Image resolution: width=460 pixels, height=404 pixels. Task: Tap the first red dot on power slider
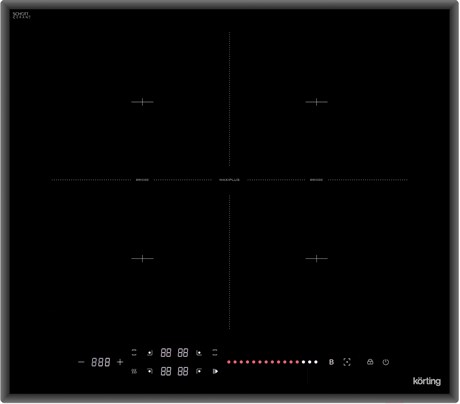tap(229, 362)
